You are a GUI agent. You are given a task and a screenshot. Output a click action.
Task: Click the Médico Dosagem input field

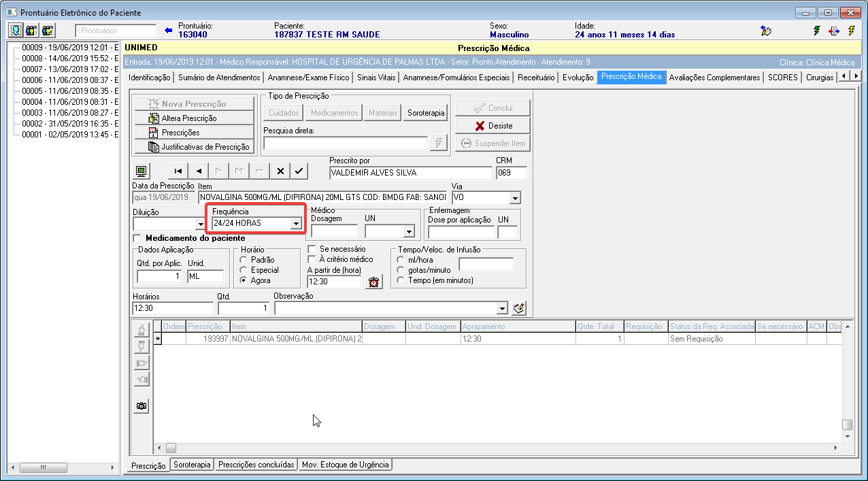(334, 231)
